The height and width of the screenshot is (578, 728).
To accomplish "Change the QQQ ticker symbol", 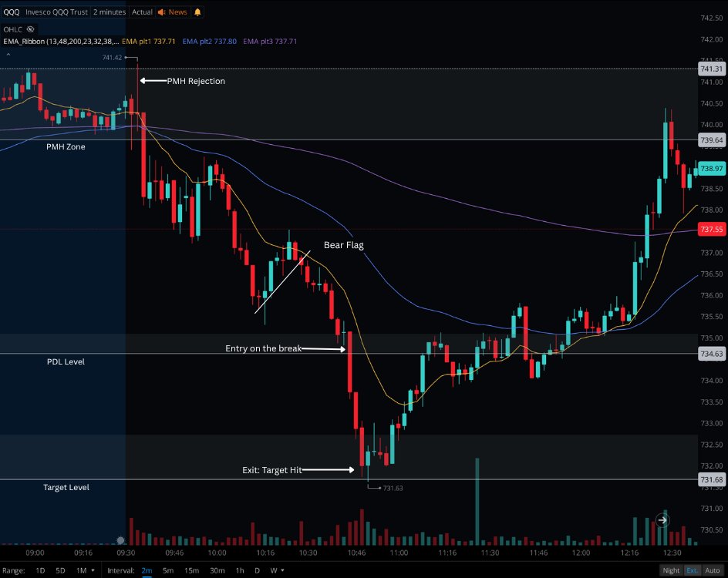I will [12, 12].
